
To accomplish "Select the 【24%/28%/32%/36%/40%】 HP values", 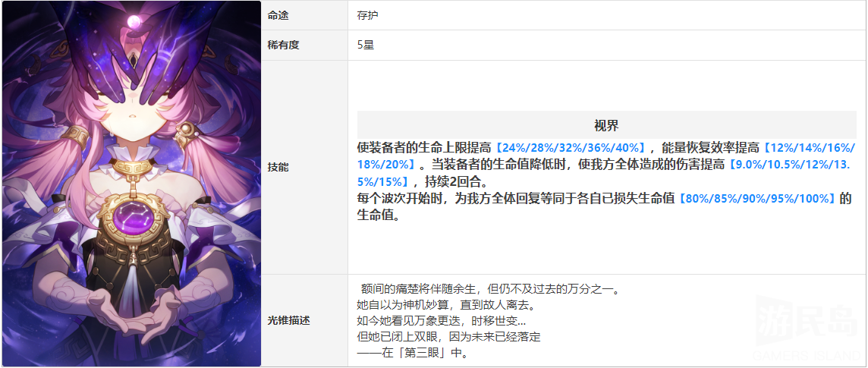I will coord(570,148).
